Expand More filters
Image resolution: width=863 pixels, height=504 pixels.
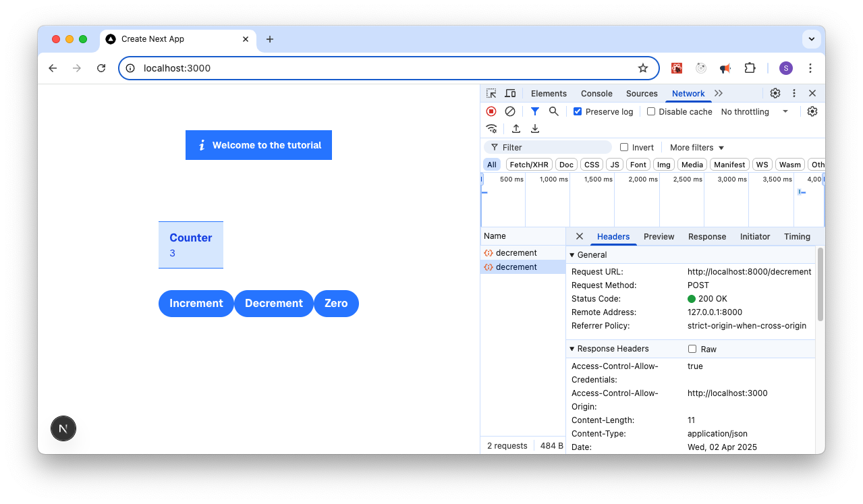(x=696, y=147)
